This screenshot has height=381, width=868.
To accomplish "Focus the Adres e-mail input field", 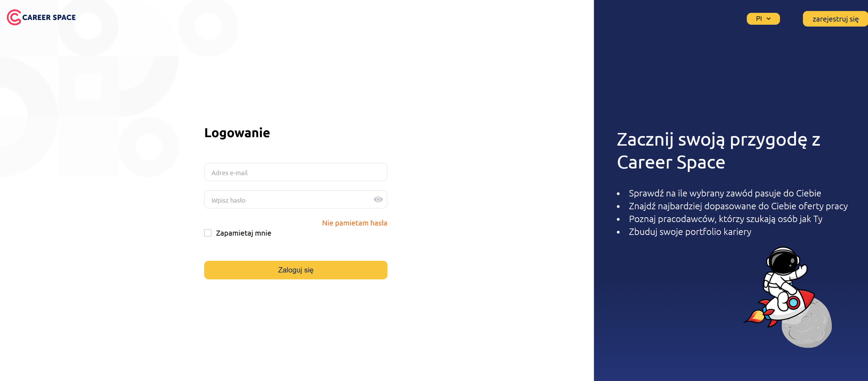I will [x=295, y=172].
